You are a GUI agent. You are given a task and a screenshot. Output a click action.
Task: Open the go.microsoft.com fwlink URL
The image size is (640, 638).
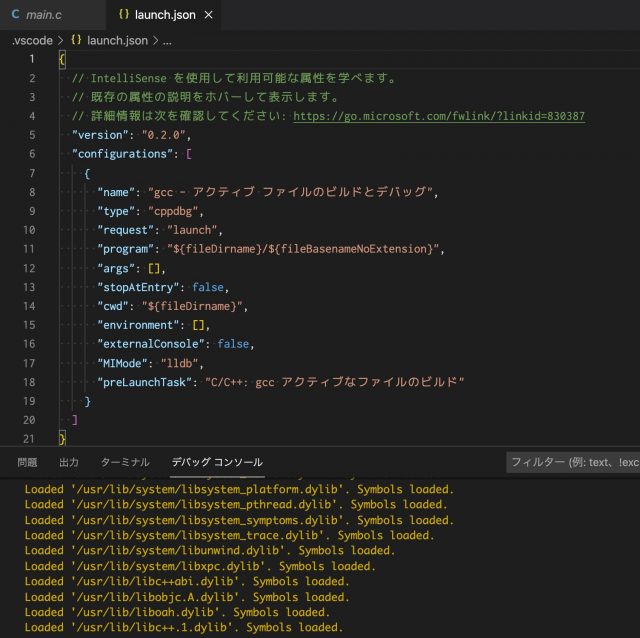pyautogui.click(x=439, y=116)
